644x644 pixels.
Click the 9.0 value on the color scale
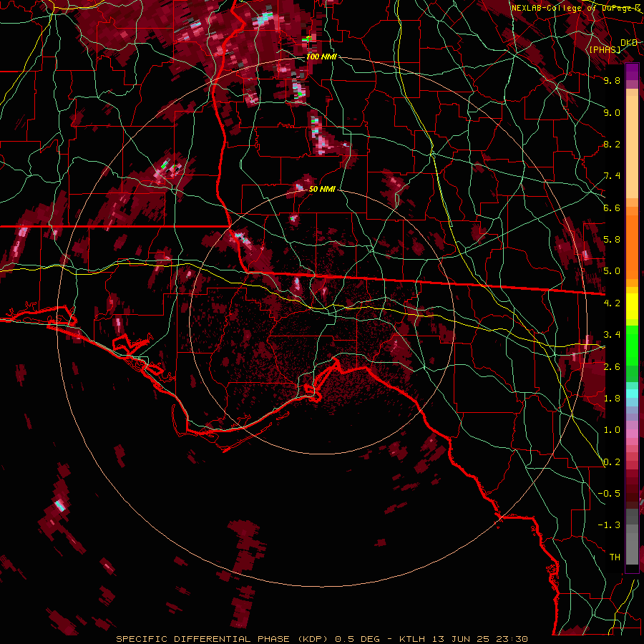[612, 112]
